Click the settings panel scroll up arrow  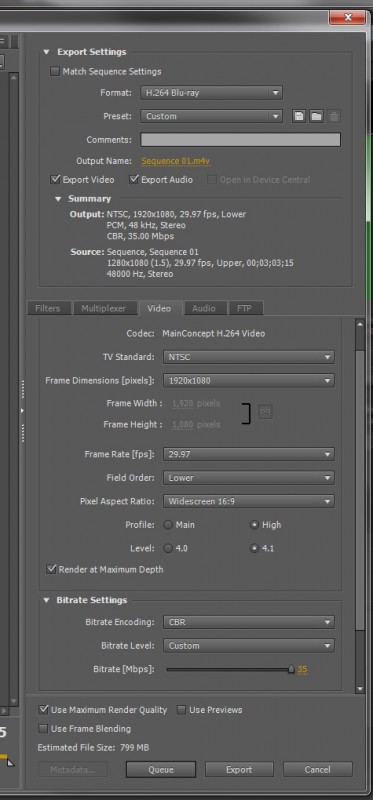pos(360,324)
